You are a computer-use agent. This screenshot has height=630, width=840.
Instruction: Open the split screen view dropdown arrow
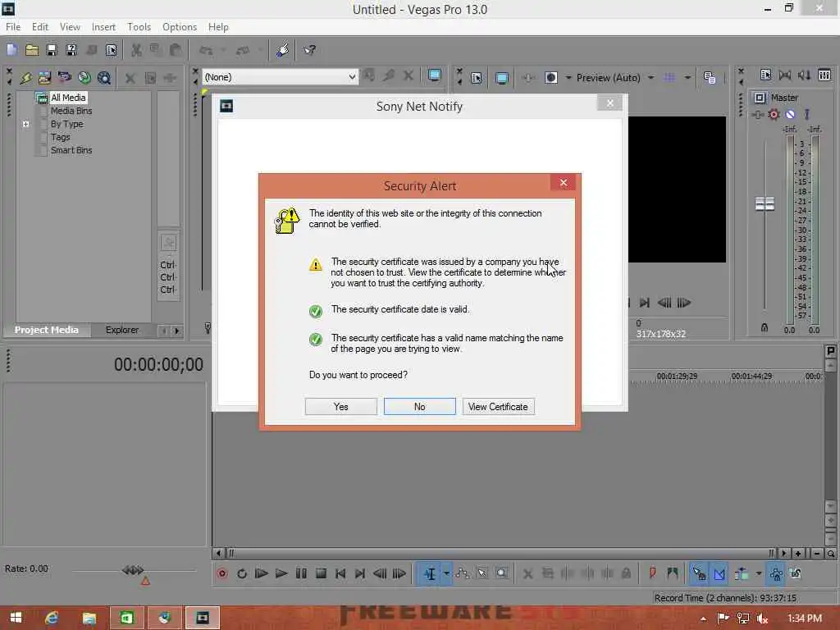tap(568, 78)
